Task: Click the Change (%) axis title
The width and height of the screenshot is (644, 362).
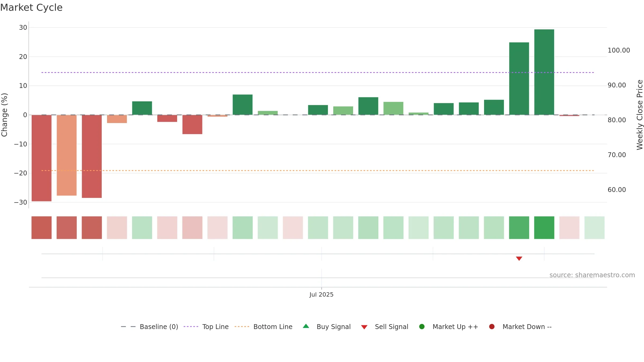Action: pyautogui.click(x=4, y=115)
